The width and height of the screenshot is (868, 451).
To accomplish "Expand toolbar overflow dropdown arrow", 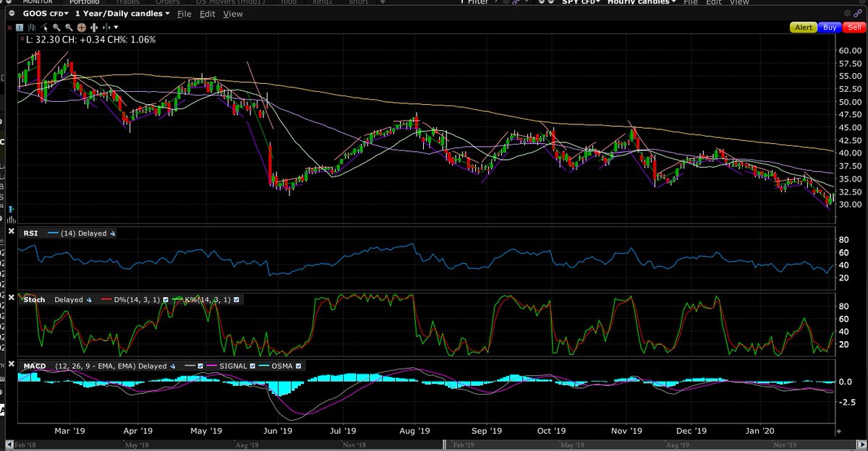I will pyautogui.click(x=116, y=27).
